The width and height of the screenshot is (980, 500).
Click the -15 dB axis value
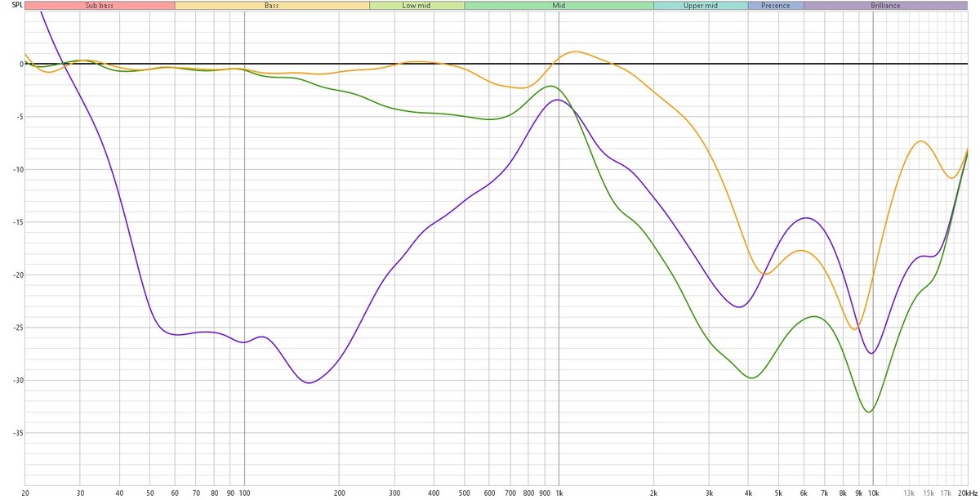tap(19, 222)
